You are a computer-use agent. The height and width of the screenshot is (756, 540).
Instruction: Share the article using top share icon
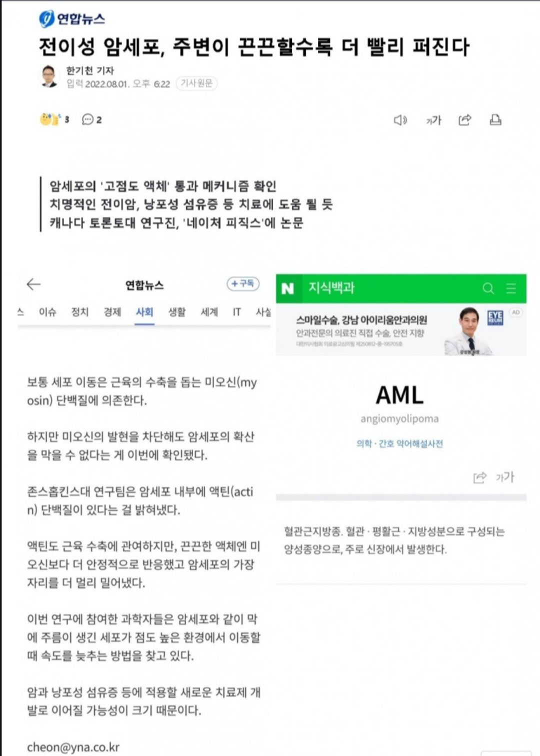(x=464, y=120)
